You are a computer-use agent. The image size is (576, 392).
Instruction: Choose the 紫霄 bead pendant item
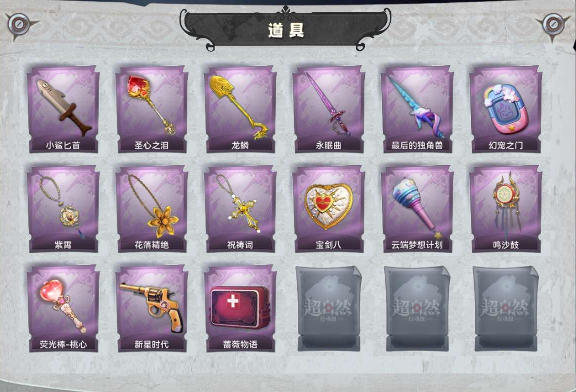[x=63, y=208]
